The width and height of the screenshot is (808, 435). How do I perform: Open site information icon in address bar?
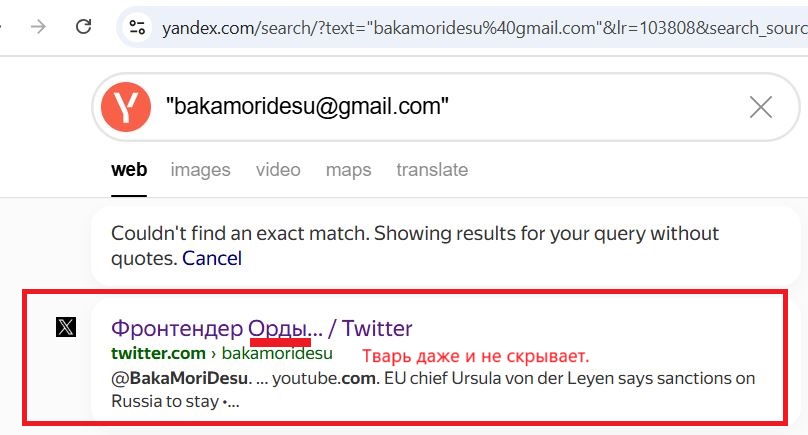pyautogui.click(x=138, y=27)
